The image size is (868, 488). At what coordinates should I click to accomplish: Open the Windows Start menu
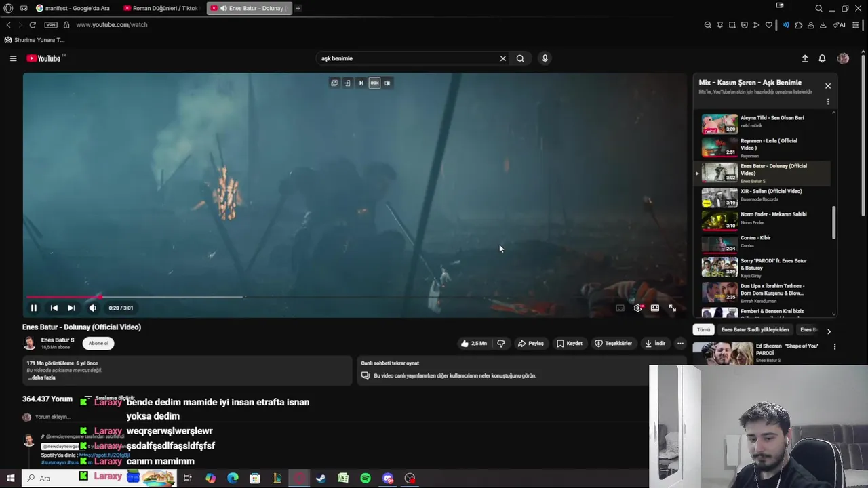pos(9,478)
